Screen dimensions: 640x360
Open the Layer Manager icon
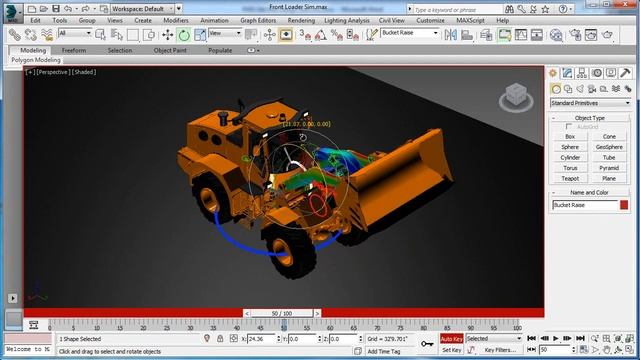[486, 35]
